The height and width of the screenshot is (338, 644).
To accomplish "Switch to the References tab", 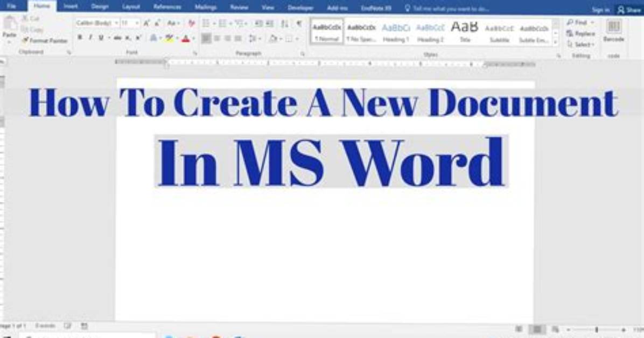I will 167,7.
